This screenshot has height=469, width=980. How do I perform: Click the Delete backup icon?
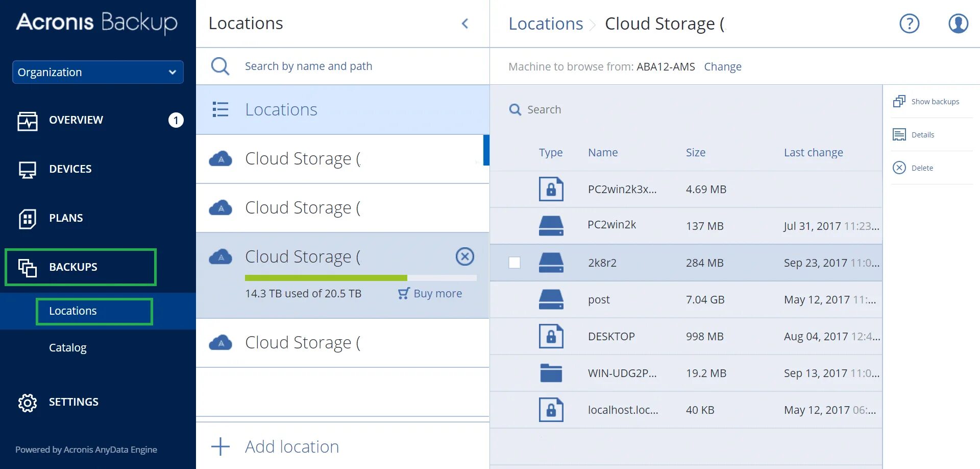[899, 168]
